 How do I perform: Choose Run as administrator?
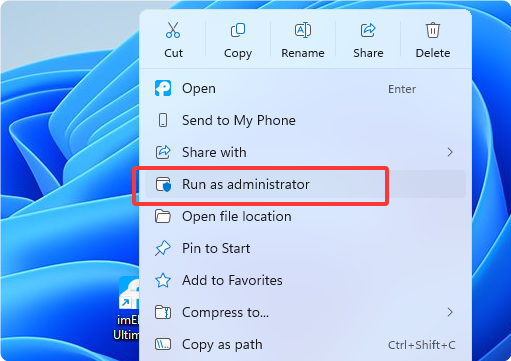pyautogui.click(x=305, y=184)
